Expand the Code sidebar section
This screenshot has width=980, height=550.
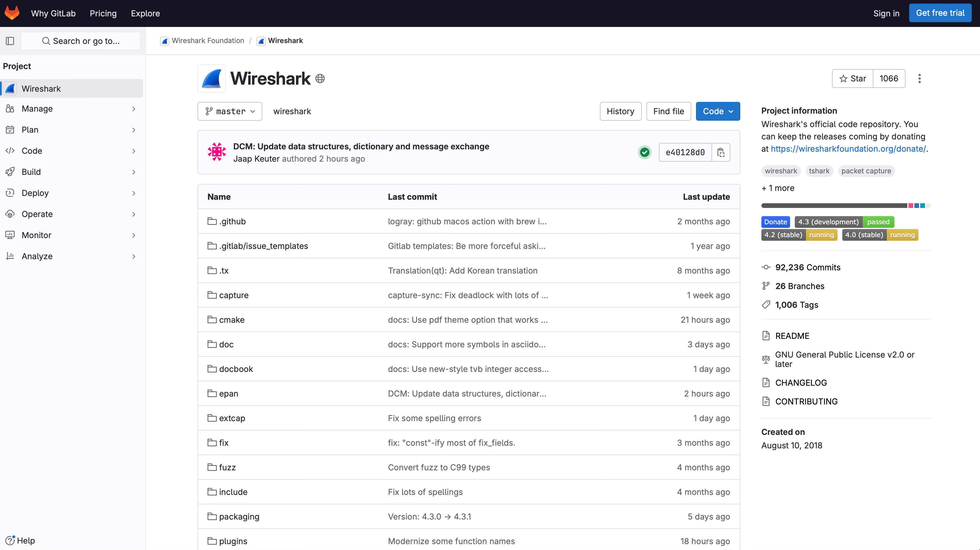(x=72, y=151)
